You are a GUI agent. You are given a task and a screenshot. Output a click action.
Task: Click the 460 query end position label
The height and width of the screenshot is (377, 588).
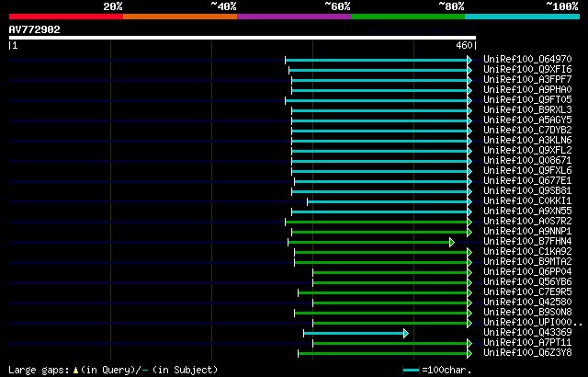[x=464, y=45]
